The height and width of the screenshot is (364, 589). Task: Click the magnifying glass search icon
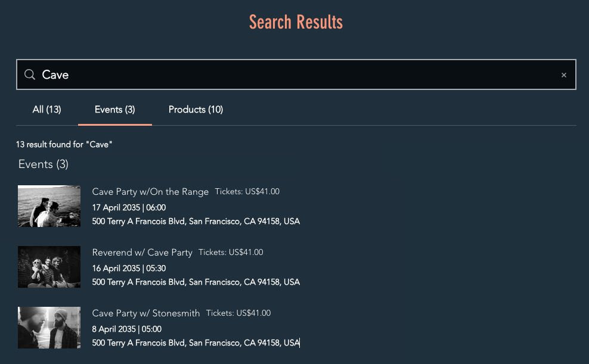[29, 74]
